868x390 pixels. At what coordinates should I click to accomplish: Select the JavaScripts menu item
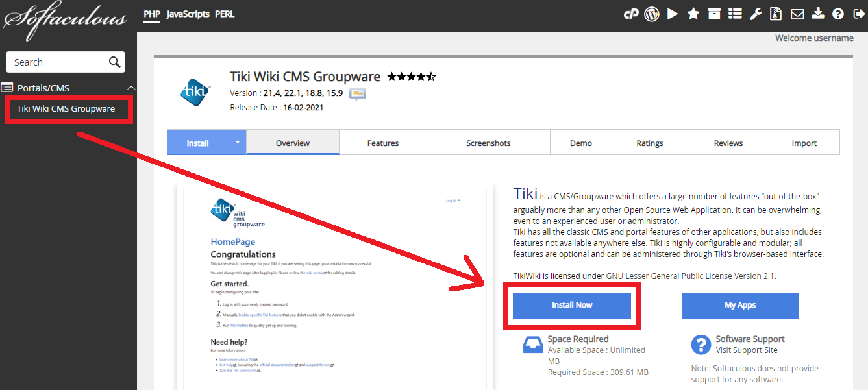[188, 14]
